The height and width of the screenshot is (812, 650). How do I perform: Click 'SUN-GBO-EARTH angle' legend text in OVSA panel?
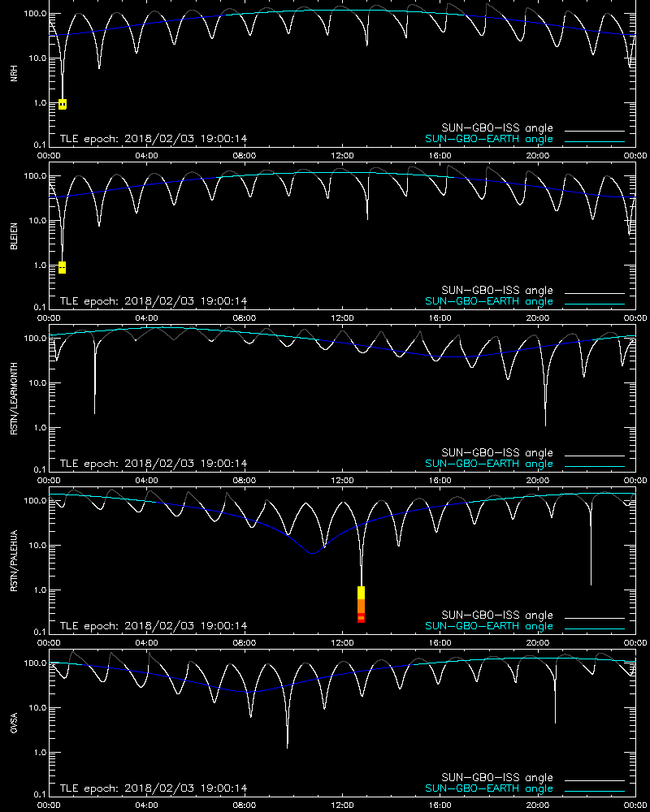(x=489, y=788)
